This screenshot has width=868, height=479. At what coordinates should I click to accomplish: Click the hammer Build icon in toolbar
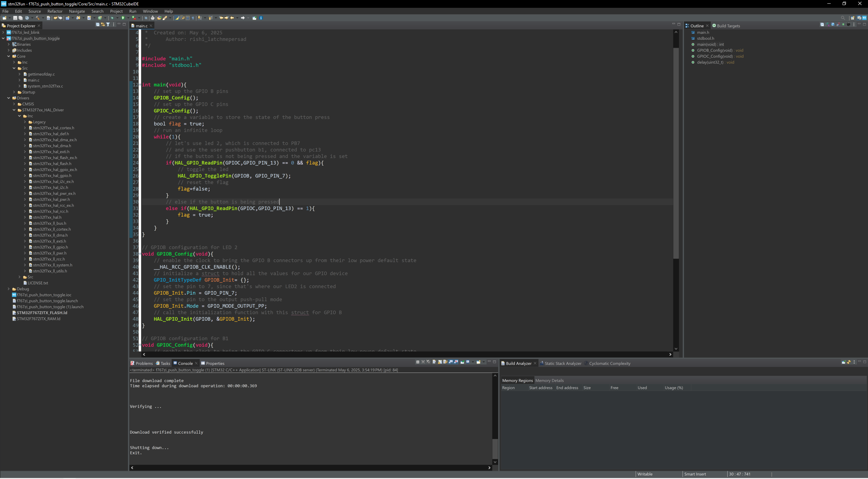pyautogui.click(x=38, y=18)
